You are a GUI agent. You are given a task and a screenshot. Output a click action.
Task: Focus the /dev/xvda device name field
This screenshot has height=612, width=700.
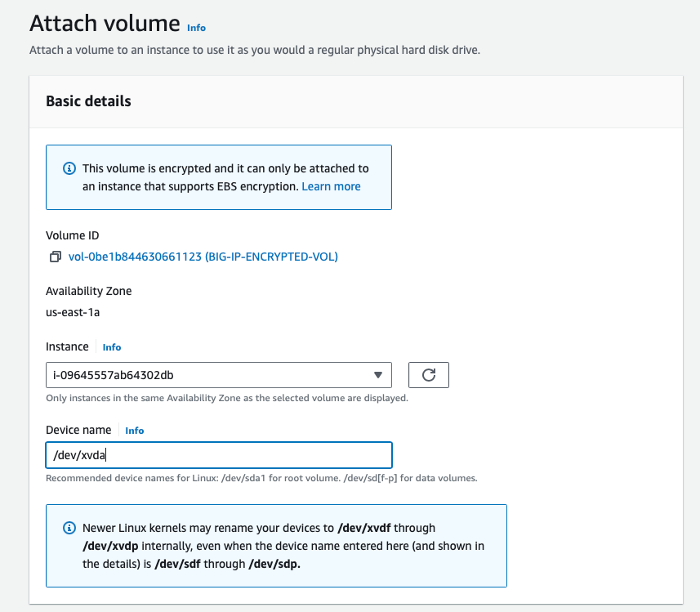[x=218, y=455]
